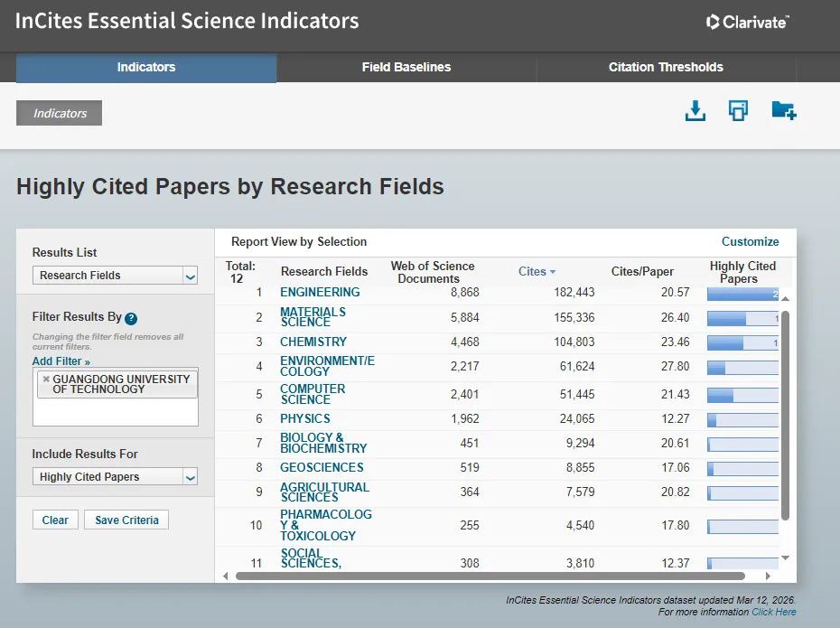Click the Customize link
The height and width of the screenshot is (628, 840).
pyautogui.click(x=750, y=241)
